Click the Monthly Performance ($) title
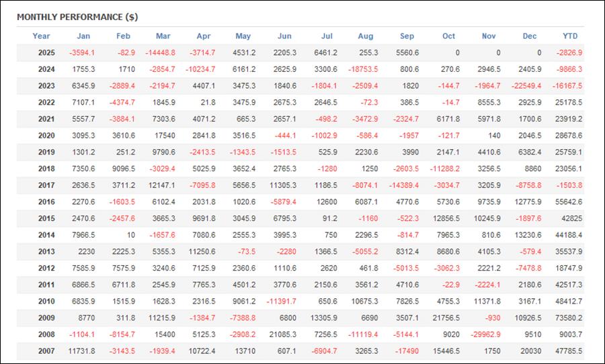The image size is (605, 364). click(77, 17)
